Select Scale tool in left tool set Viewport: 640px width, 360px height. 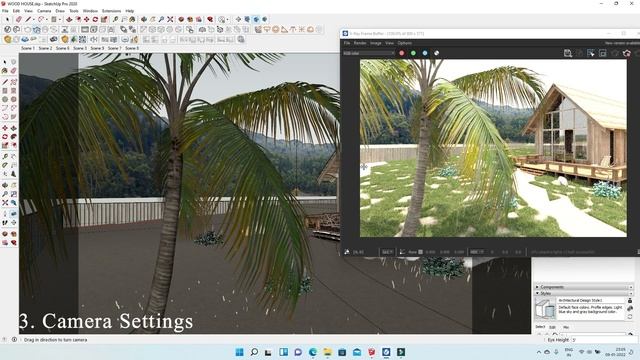pyautogui.click(x=5, y=145)
